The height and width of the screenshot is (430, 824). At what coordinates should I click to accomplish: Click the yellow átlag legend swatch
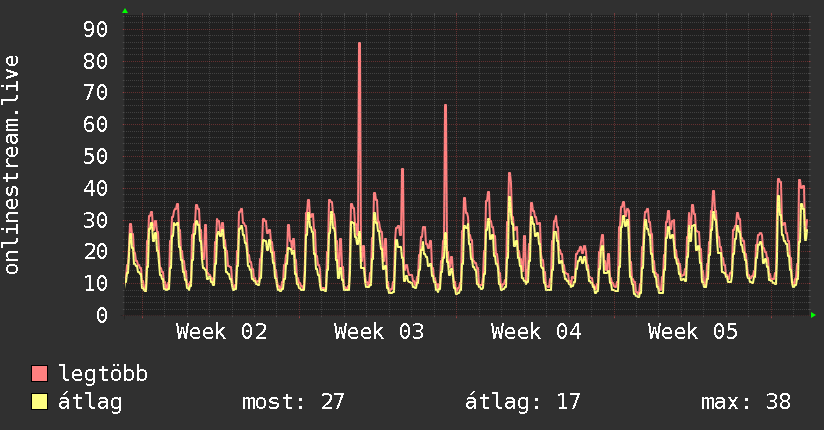(x=39, y=402)
